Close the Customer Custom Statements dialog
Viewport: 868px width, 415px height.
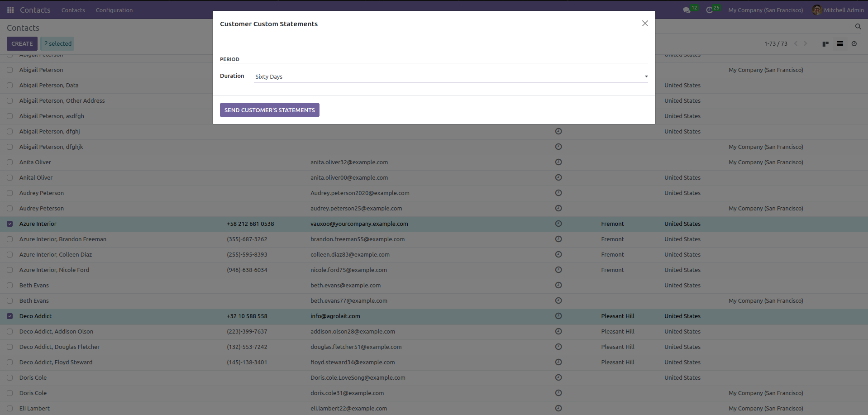click(645, 24)
